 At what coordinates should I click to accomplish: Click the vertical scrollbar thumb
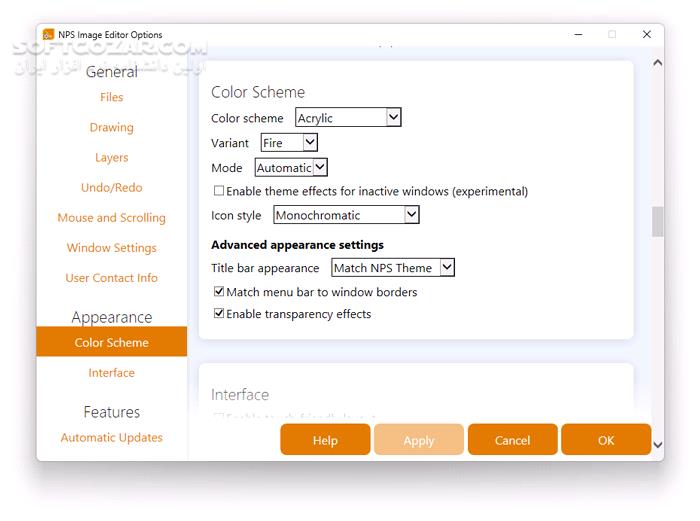coord(657,222)
